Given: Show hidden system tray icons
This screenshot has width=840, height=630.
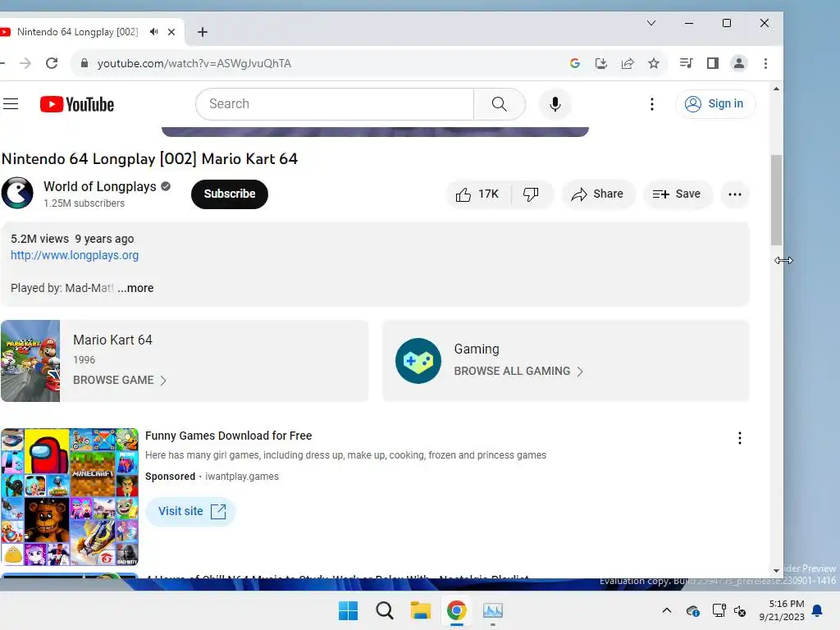Looking at the screenshot, I should pos(666,610).
